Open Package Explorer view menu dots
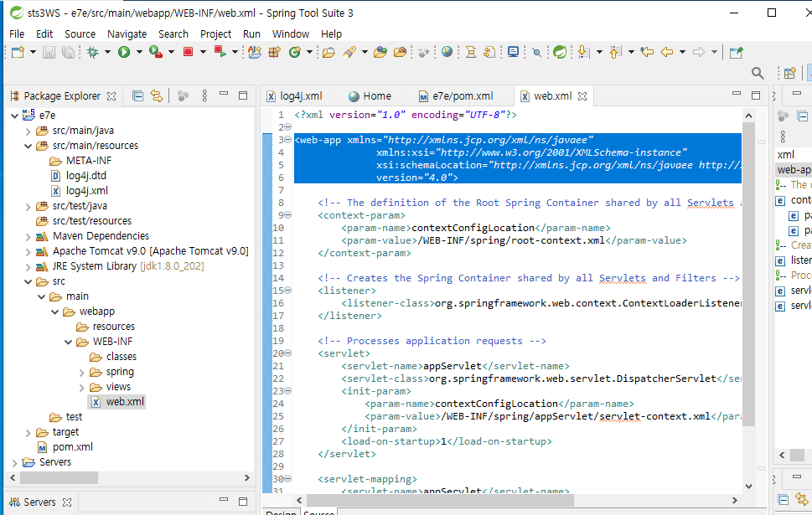Screen dimensions: 812x515 pyautogui.click(x=204, y=95)
